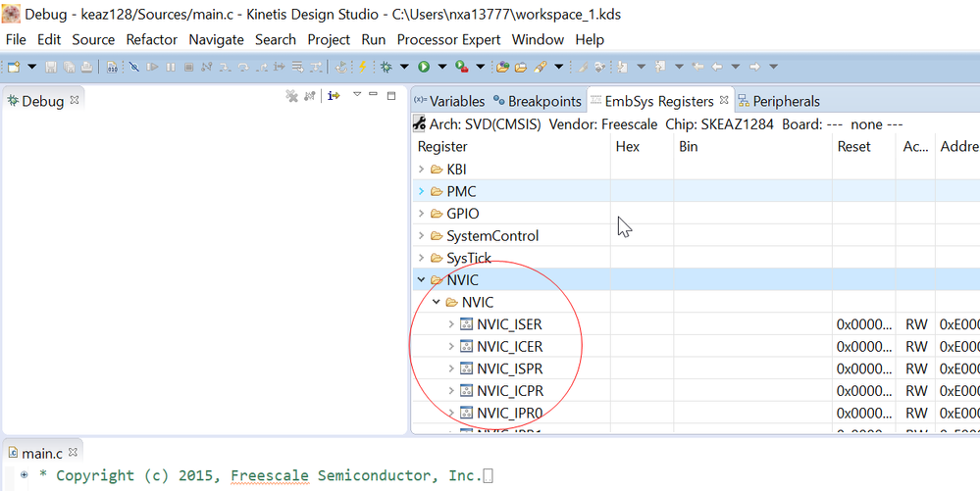Open the Processor Expert menu
The image size is (980, 491).
pos(448,39)
